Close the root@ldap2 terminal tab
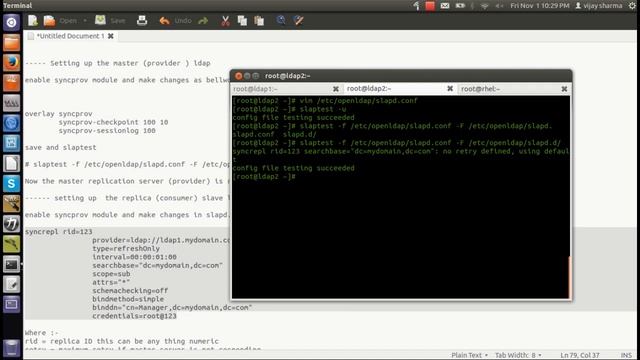This screenshot has width=640, height=360. tap(450, 89)
